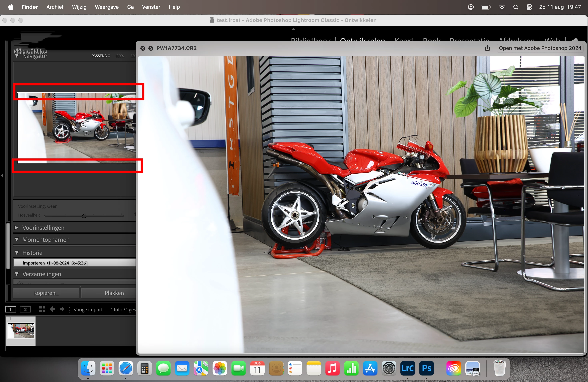This screenshot has width=588, height=382.
Task: Open Lightroom Classic from the Dock
Action: [408, 368]
